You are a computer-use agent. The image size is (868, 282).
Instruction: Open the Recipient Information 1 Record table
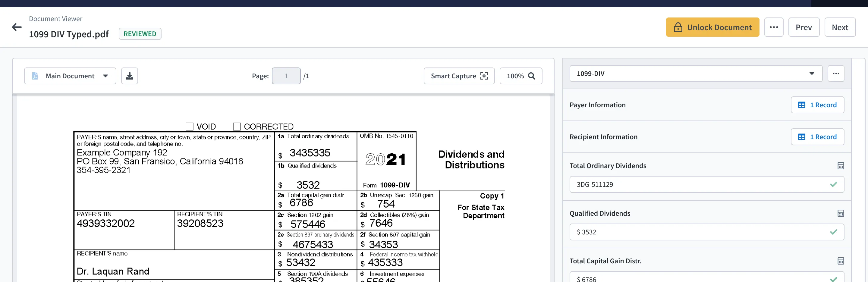coord(817,136)
